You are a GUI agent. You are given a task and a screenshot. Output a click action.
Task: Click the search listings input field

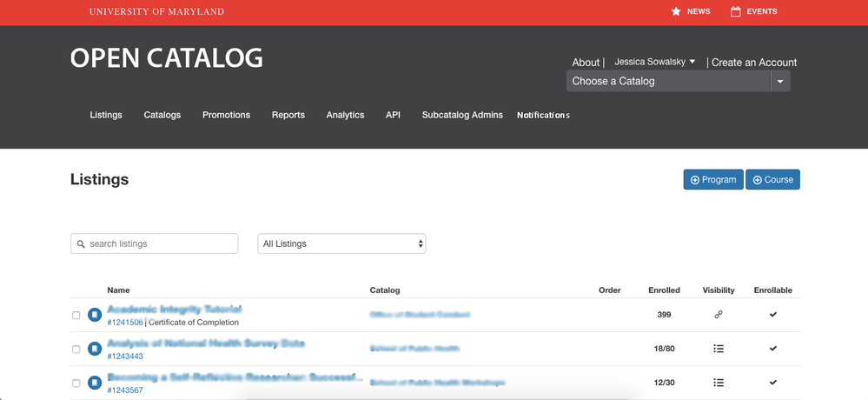tap(154, 243)
